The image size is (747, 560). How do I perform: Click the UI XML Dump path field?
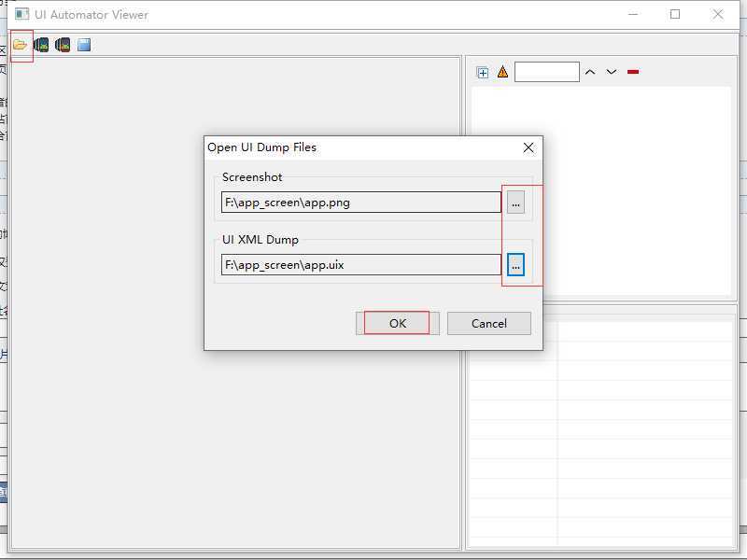tap(361, 265)
